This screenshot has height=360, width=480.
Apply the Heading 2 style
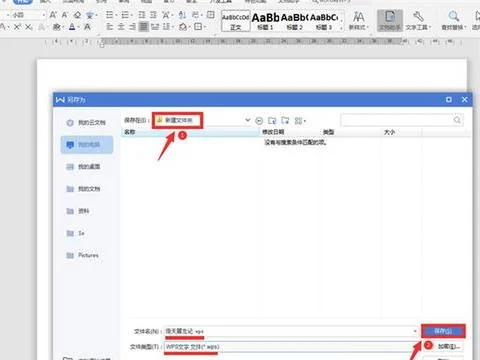point(294,21)
